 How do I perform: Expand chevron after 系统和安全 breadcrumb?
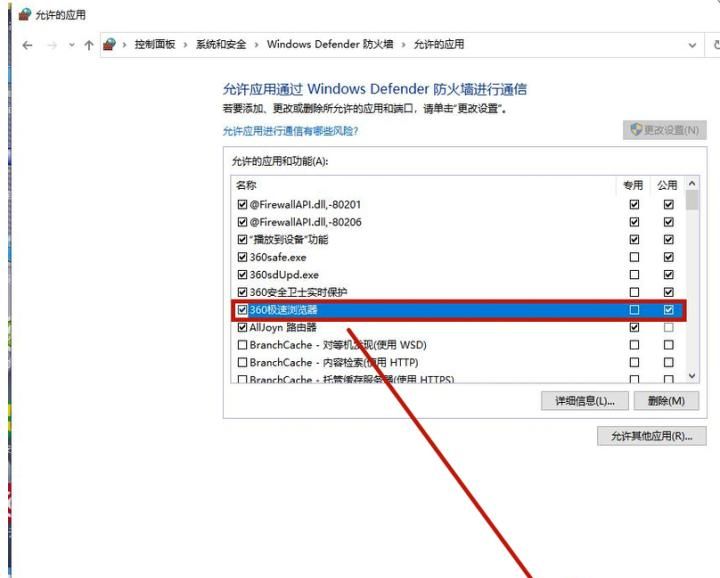coord(256,45)
